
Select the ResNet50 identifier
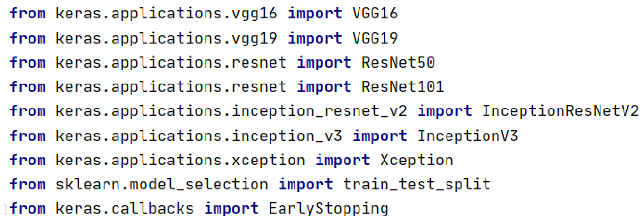[398, 62]
